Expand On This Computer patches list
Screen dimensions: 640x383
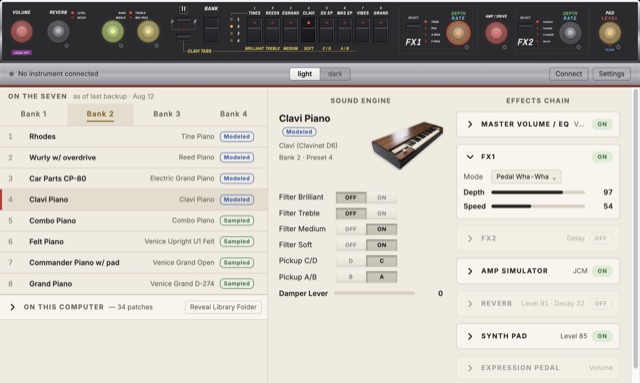click(x=12, y=307)
